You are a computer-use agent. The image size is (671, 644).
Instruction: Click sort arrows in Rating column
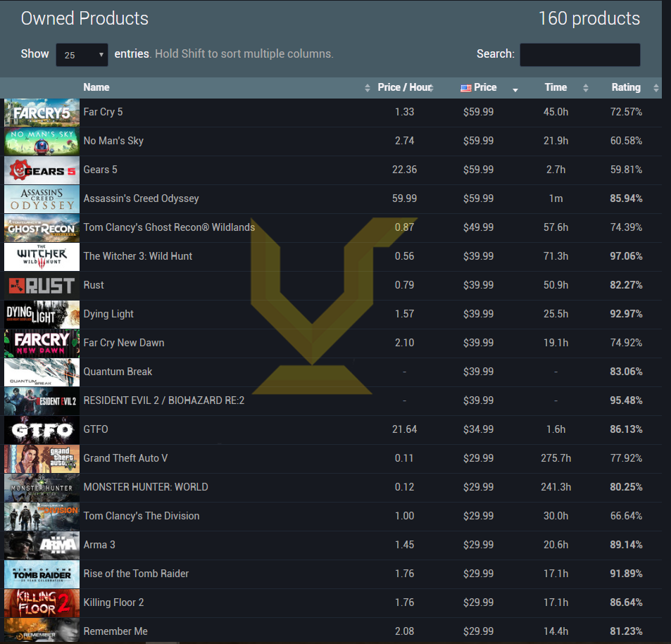coord(656,88)
